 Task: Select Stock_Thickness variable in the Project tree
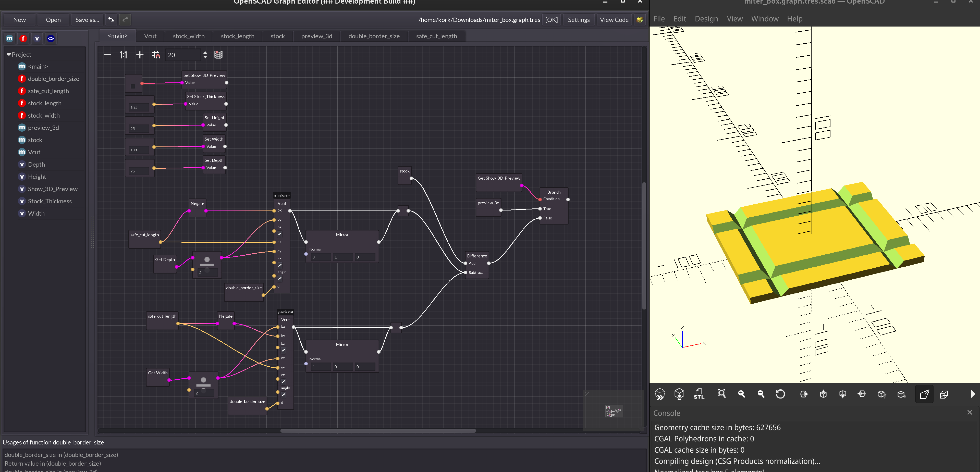50,201
